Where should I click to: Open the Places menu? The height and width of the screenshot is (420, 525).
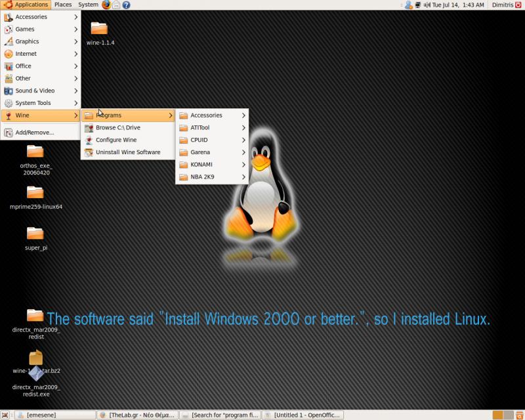(63, 5)
